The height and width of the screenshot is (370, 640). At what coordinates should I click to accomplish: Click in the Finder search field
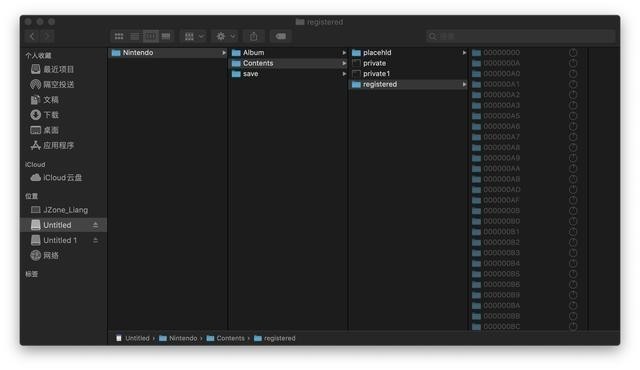coord(520,36)
